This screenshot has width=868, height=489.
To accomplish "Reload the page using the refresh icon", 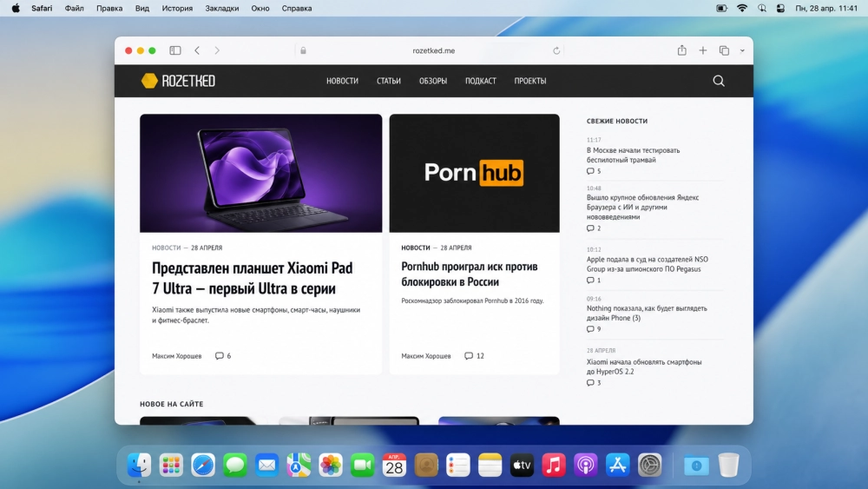I will coord(556,50).
